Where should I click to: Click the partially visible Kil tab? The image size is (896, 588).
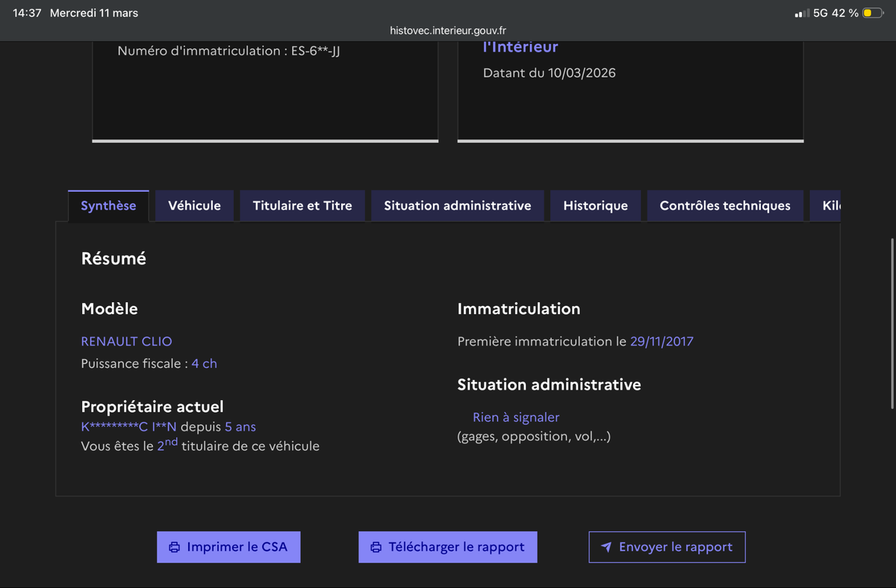click(x=830, y=206)
